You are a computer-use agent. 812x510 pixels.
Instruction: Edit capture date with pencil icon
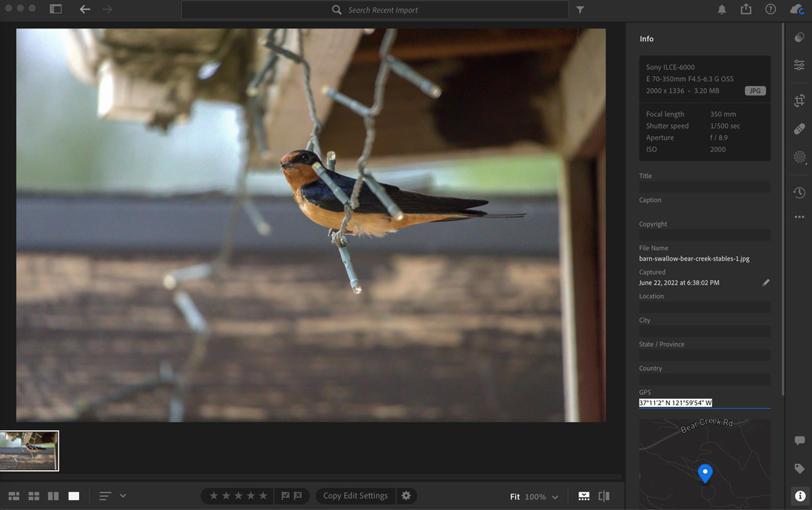pyautogui.click(x=766, y=283)
